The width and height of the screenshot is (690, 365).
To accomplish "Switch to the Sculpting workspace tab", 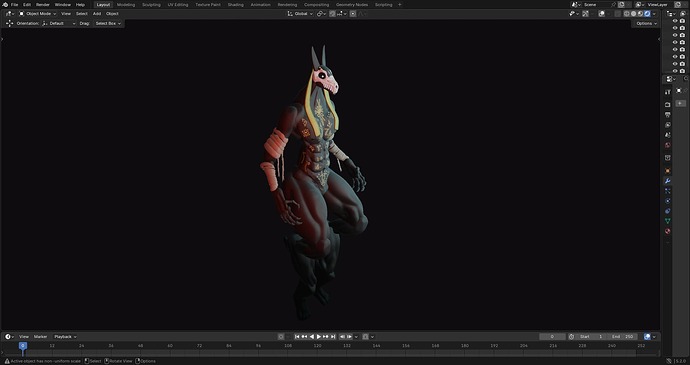I will 151,4.
